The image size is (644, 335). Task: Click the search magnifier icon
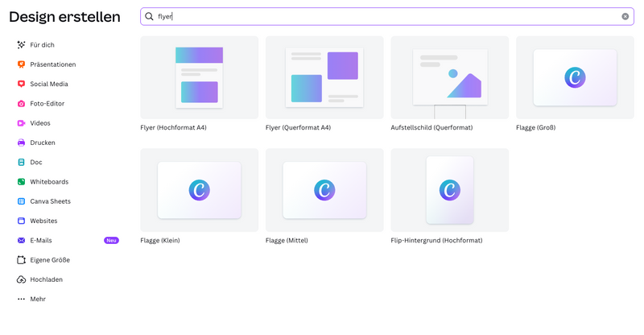[x=149, y=16]
